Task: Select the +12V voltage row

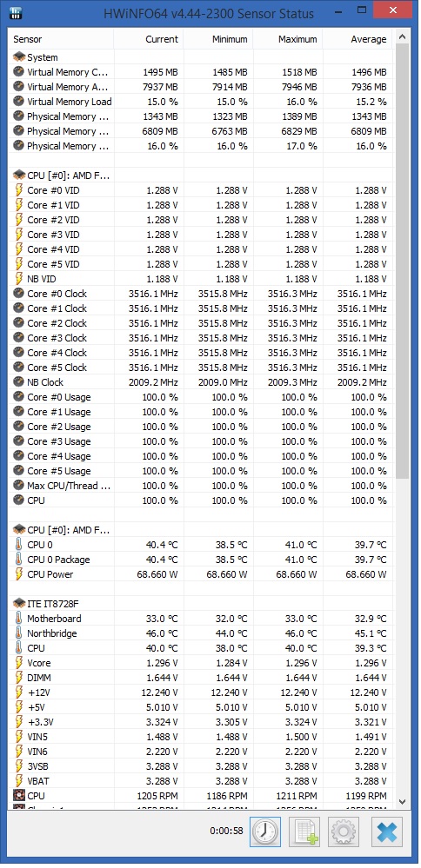Action: coord(201,692)
